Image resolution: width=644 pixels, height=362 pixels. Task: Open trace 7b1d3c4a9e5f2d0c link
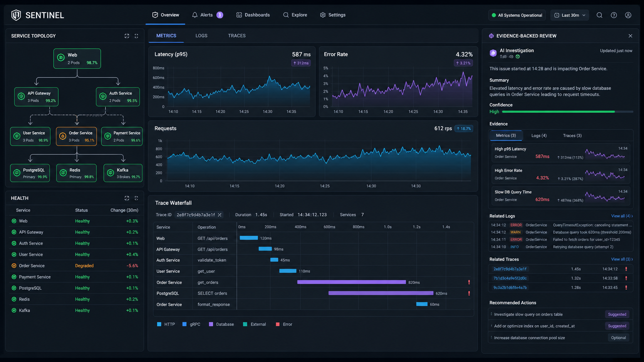(x=510, y=278)
